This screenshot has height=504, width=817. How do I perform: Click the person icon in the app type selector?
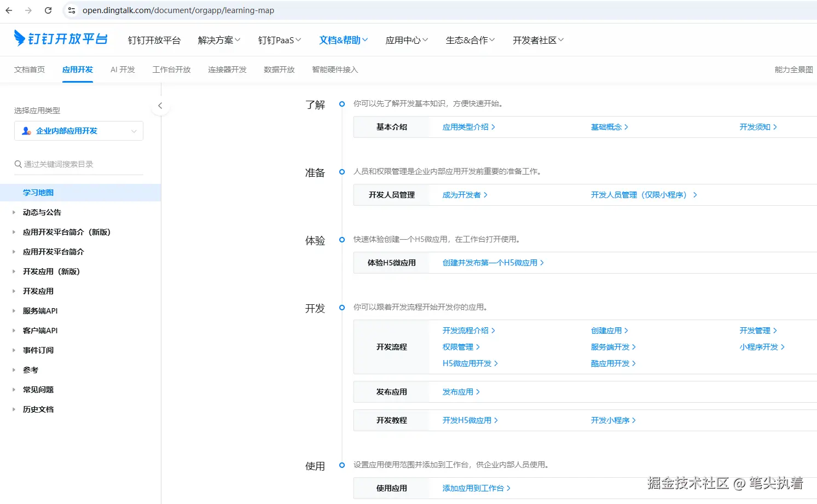tap(26, 131)
